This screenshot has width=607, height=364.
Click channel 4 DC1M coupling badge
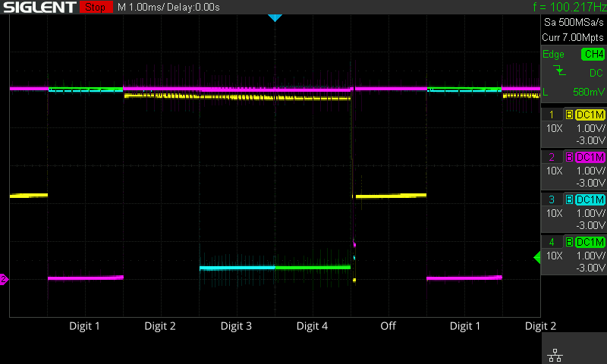pyautogui.click(x=590, y=242)
